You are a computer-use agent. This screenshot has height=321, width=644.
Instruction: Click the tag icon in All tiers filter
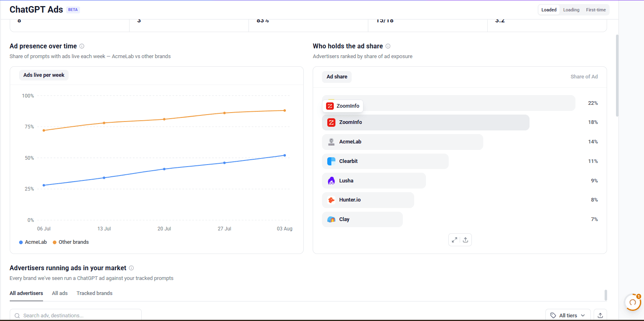(553, 315)
